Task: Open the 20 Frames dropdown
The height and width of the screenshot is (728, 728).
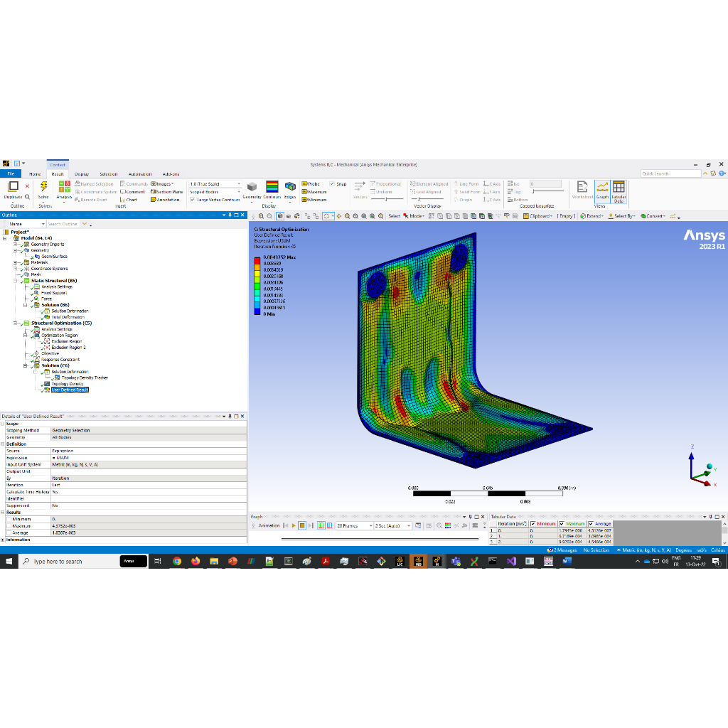Action: (x=353, y=525)
